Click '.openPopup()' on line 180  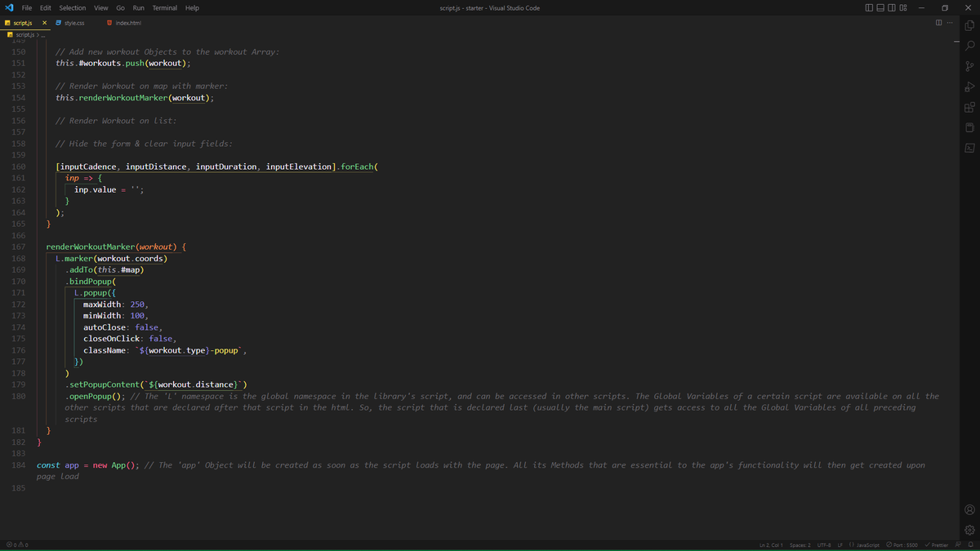tap(93, 396)
